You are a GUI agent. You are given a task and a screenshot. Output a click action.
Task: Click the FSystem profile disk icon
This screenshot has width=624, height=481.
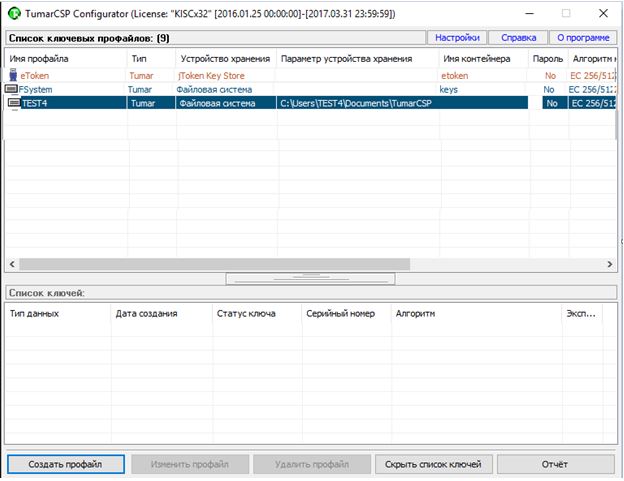coord(12,89)
